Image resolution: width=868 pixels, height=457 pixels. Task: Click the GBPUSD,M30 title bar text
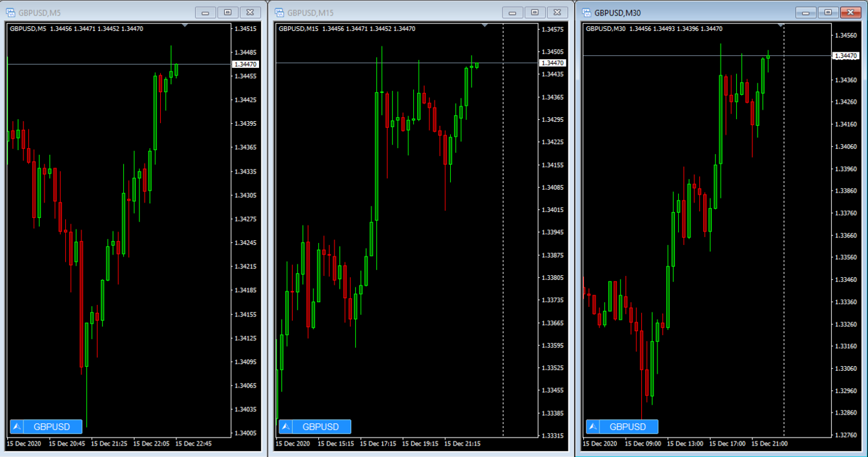coord(618,12)
